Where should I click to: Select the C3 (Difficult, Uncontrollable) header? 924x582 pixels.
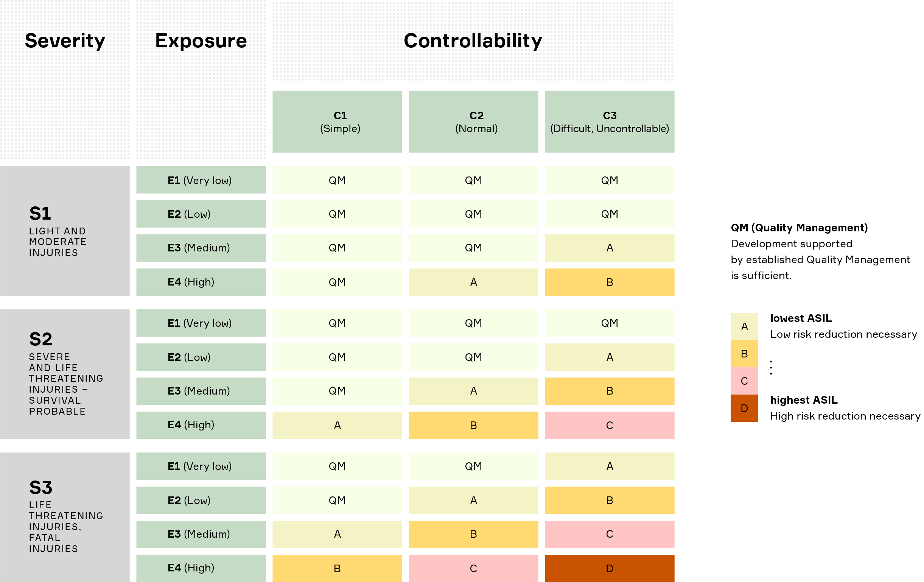(x=609, y=122)
